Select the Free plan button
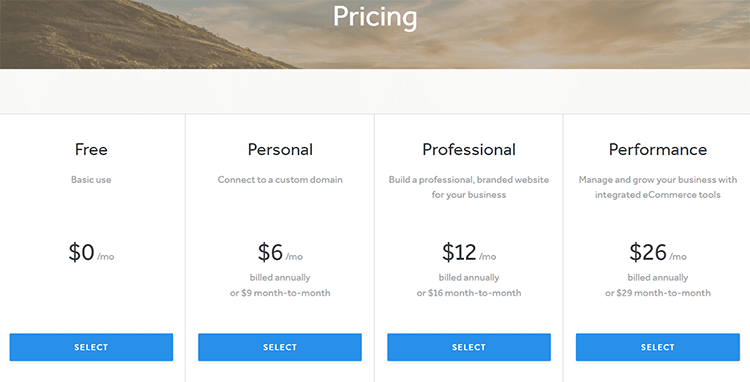750x382 pixels. (91, 347)
